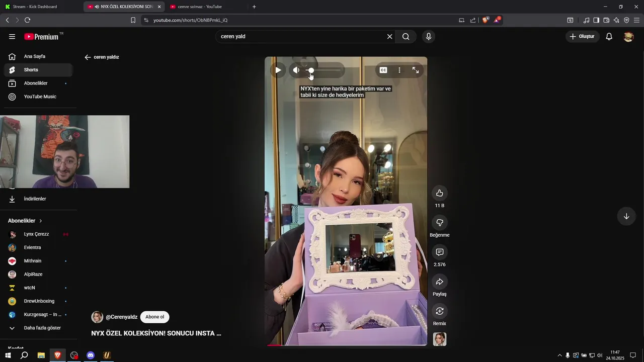Play the paused Short
The width and height of the screenshot is (644, 362).
coord(278,70)
